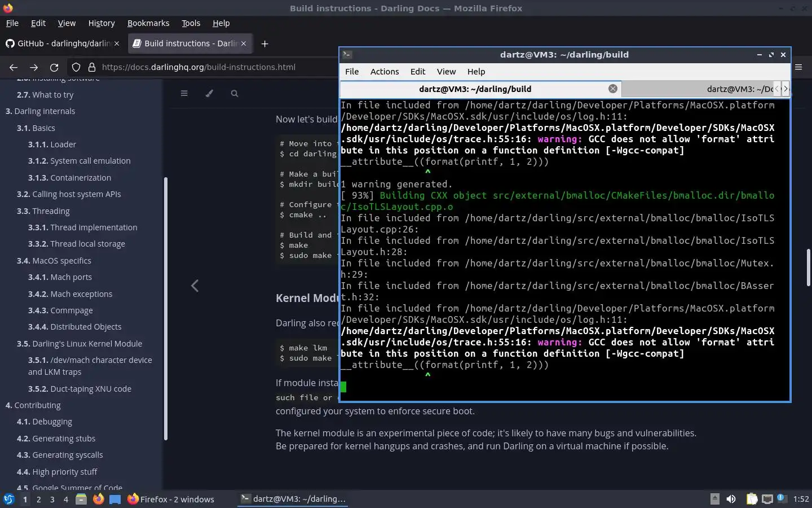The width and height of the screenshot is (812, 508).
Task: Open sidebar link 3.4.2 Mach exceptions
Action: tap(70, 294)
